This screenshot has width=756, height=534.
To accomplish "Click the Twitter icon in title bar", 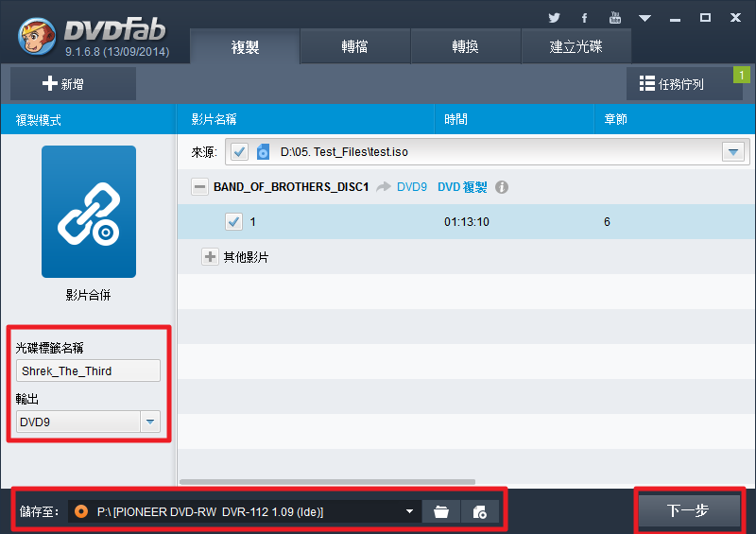I will click(554, 18).
